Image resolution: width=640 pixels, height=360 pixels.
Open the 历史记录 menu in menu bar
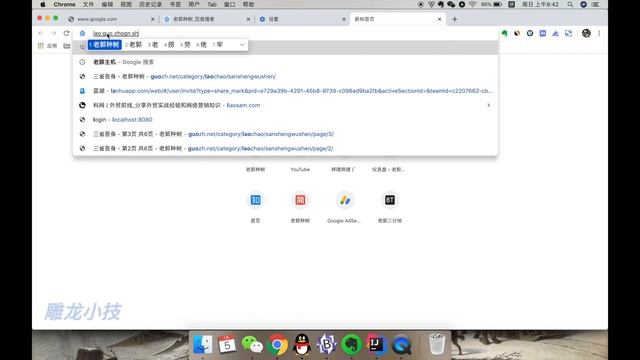150,4
